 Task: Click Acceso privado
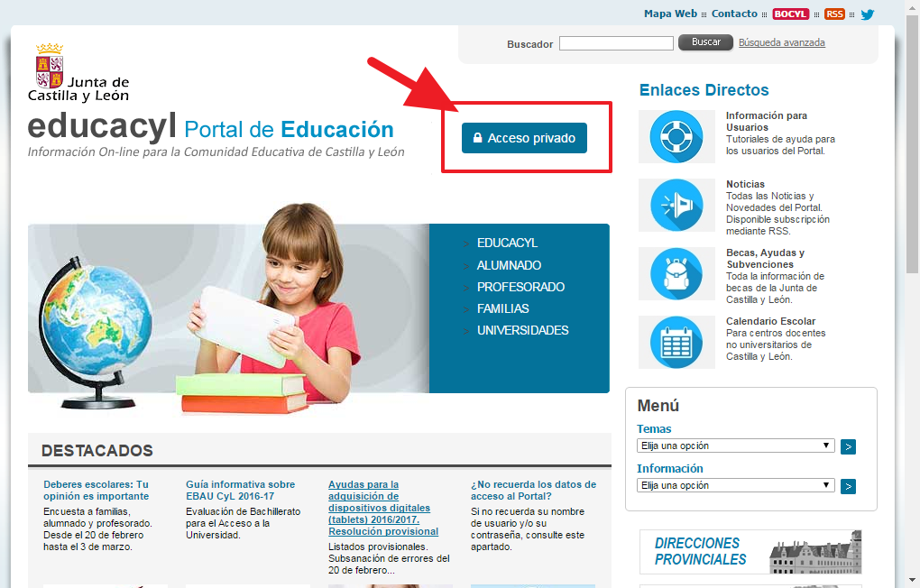click(523, 137)
